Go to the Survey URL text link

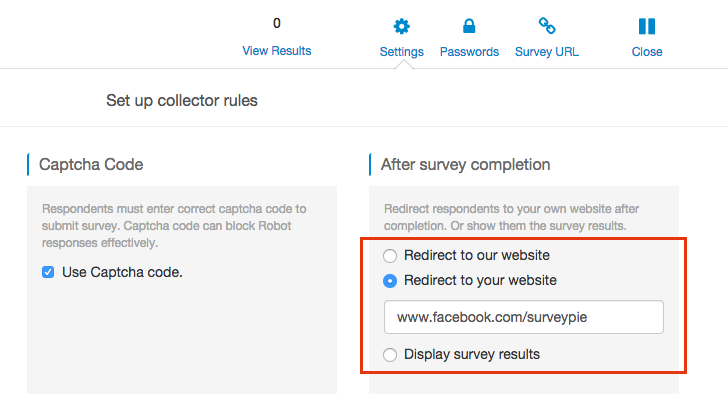547,52
